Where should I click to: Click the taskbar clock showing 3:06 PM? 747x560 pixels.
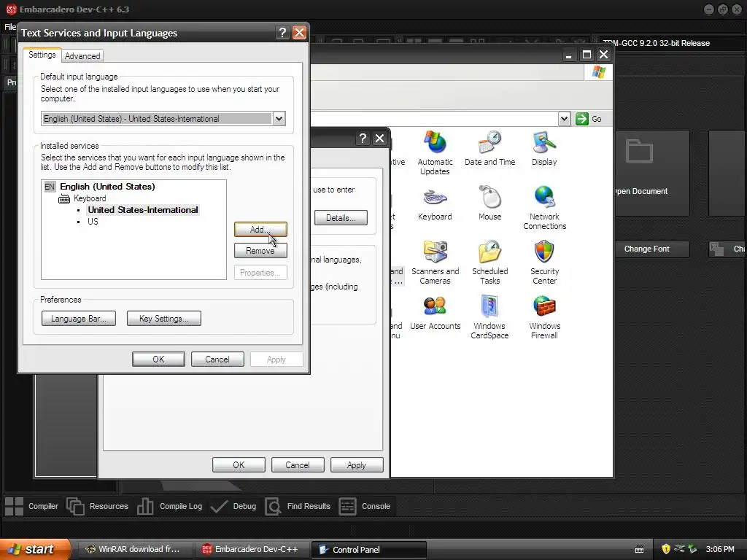pos(720,550)
